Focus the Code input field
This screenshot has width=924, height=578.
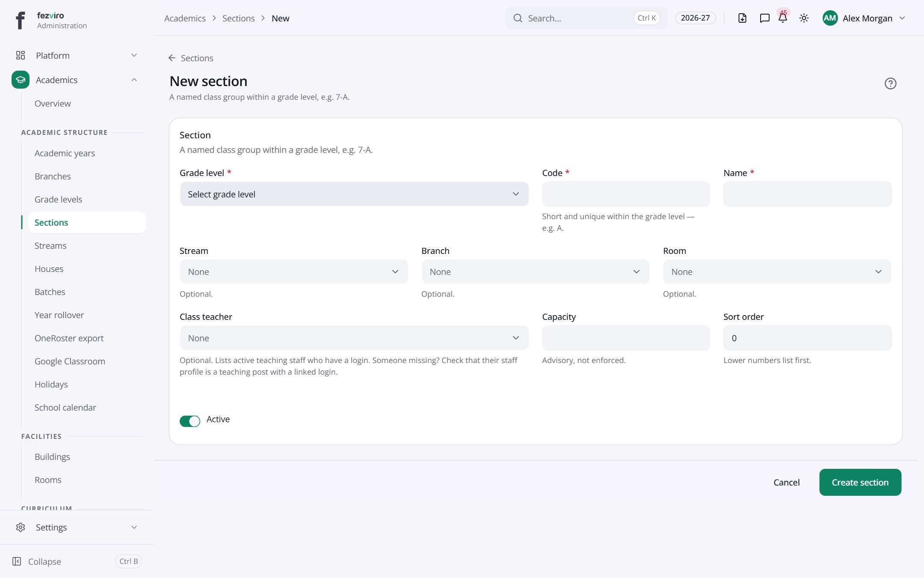point(626,194)
